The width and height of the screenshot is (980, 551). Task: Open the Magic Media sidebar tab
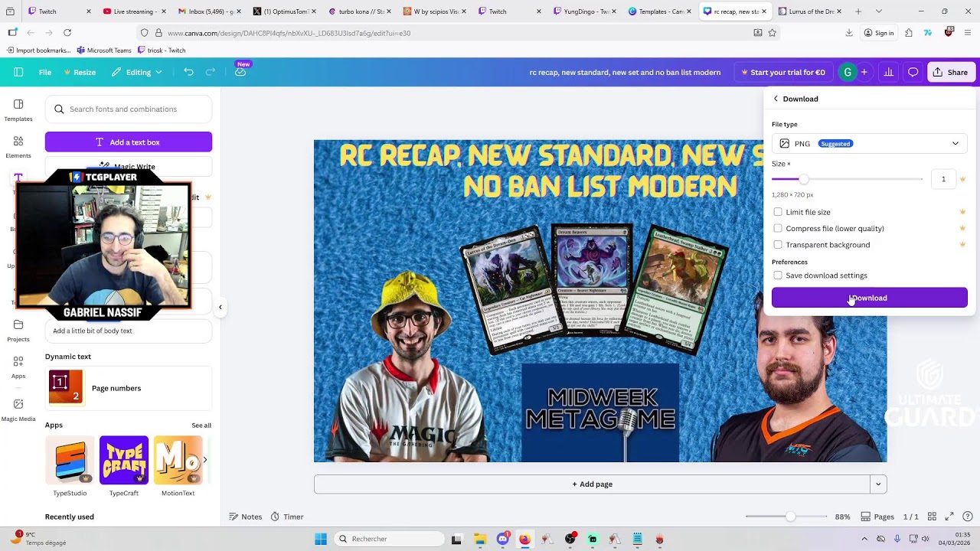(x=18, y=409)
